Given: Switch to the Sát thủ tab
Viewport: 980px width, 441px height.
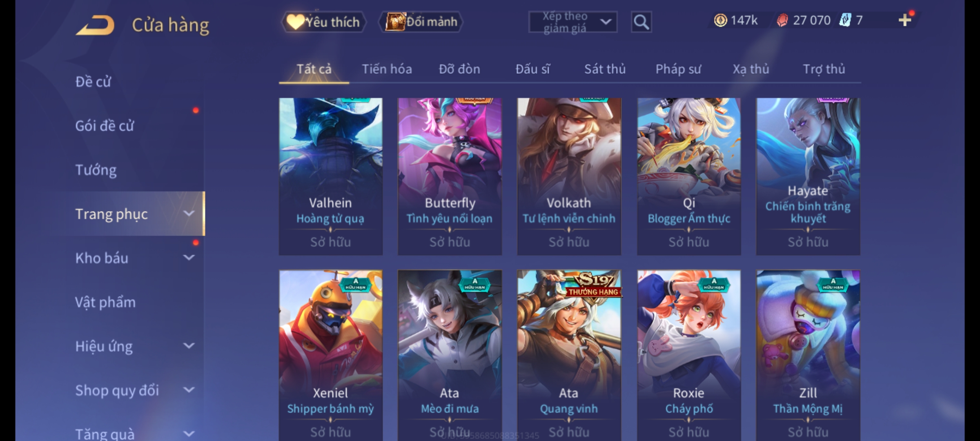Looking at the screenshot, I should [605, 69].
